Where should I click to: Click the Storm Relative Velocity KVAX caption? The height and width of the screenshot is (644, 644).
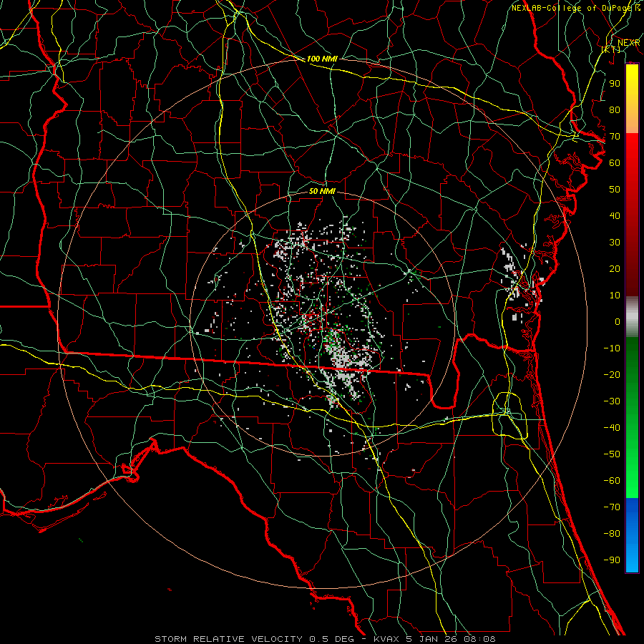[325, 639]
